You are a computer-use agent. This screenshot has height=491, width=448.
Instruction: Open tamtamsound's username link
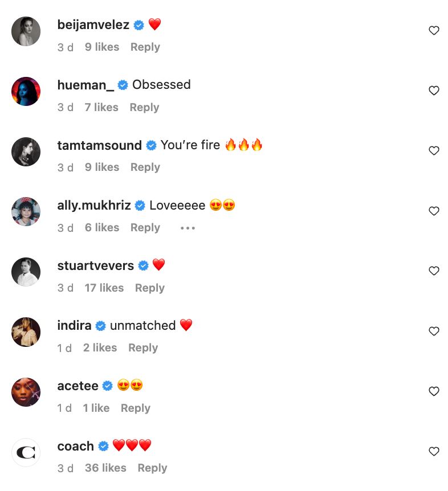pyautogui.click(x=99, y=145)
